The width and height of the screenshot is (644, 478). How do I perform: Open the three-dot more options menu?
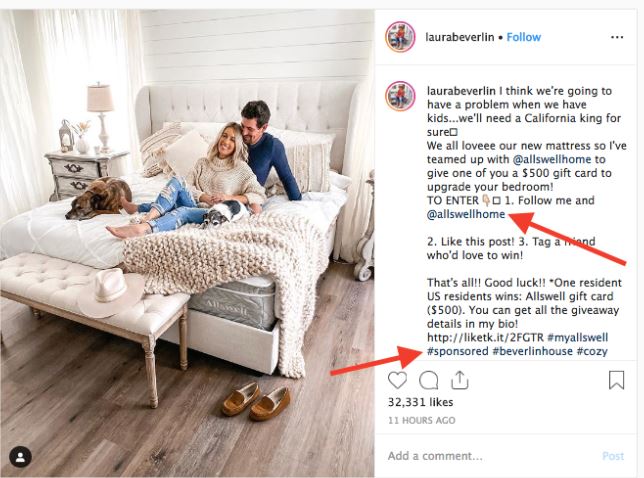[x=617, y=37]
